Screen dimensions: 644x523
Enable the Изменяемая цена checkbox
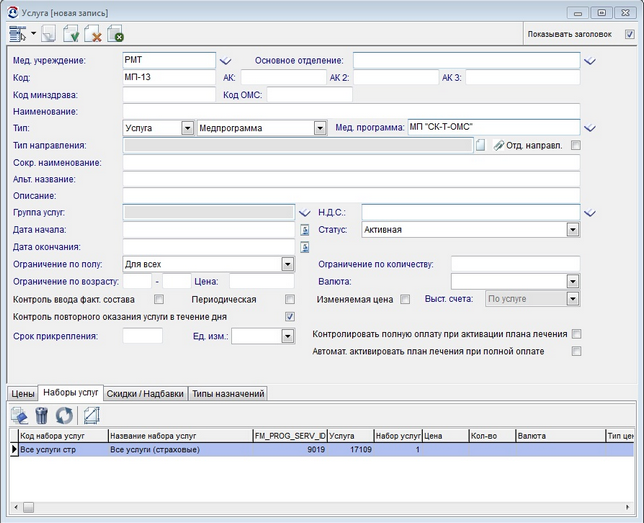click(x=405, y=299)
